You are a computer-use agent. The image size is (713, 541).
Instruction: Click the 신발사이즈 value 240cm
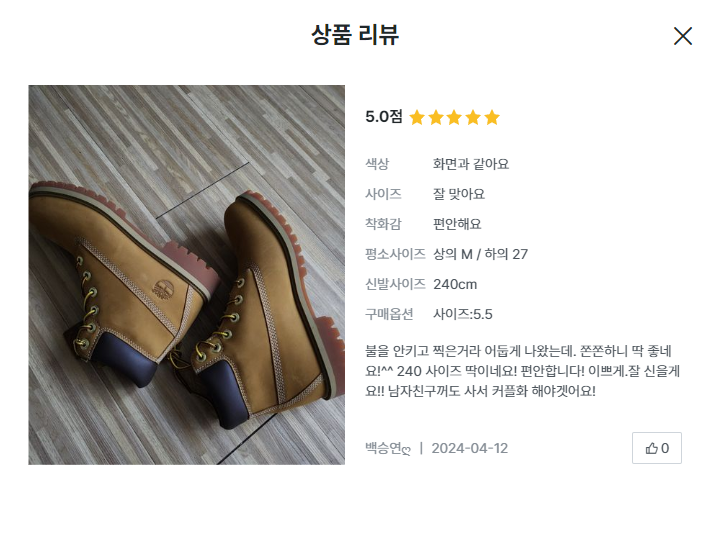[x=455, y=284]
